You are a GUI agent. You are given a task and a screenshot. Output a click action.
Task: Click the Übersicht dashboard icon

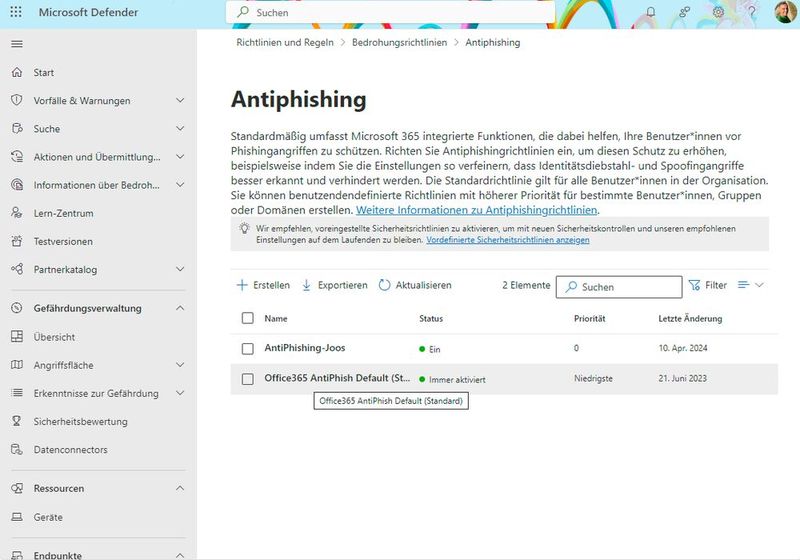point(17,337)
